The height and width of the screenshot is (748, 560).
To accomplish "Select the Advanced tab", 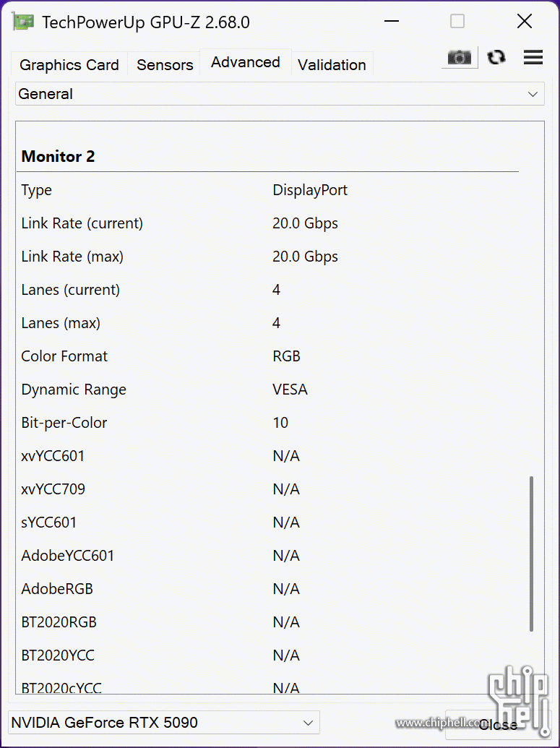I will pyautogui.click(x=246, y=63).
